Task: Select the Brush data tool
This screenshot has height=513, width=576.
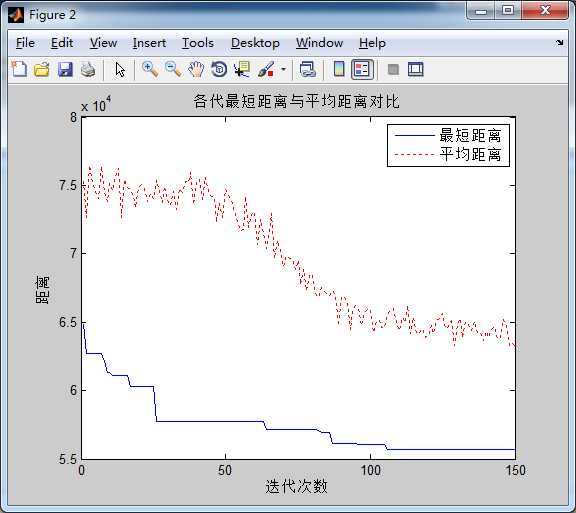Action: pos(266,69)
